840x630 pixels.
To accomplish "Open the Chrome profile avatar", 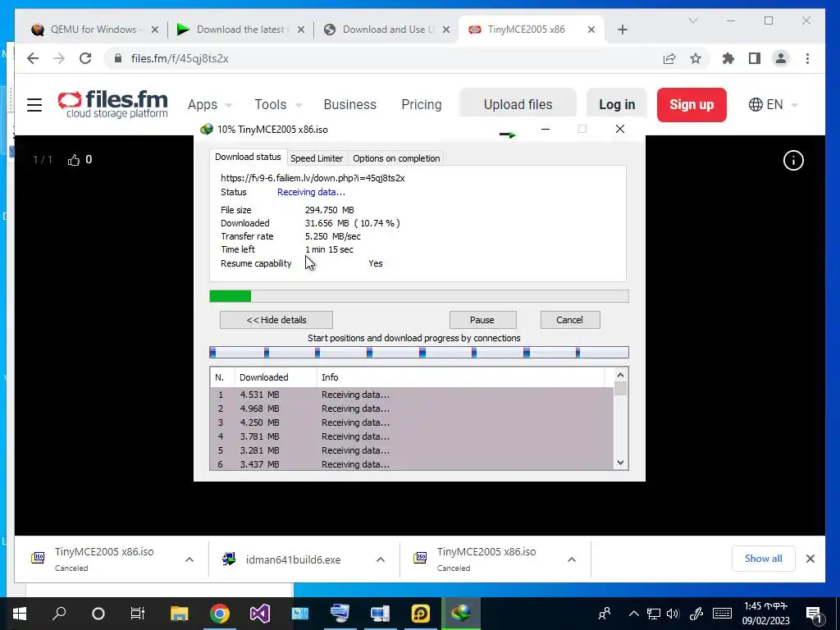I will (x=781, y=58).
